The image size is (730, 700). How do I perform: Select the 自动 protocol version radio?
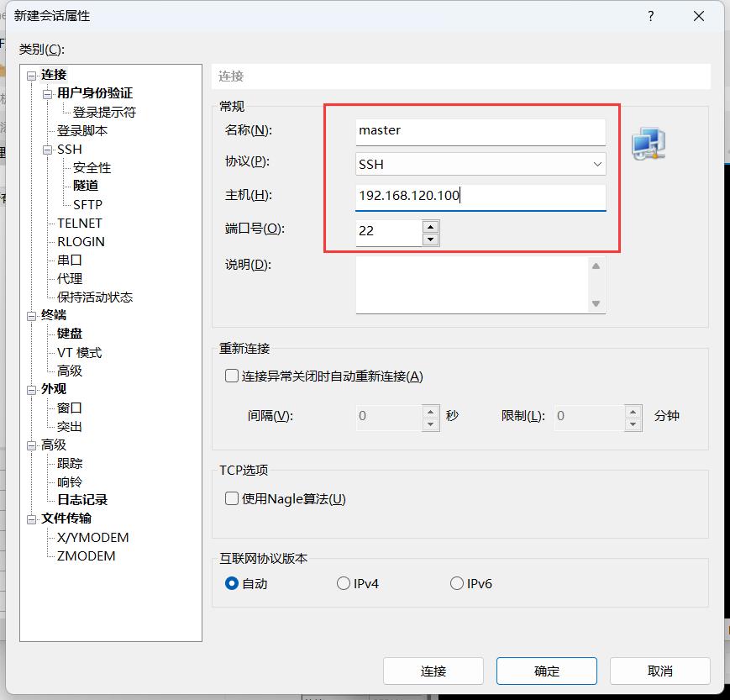(x=231, y=583)
